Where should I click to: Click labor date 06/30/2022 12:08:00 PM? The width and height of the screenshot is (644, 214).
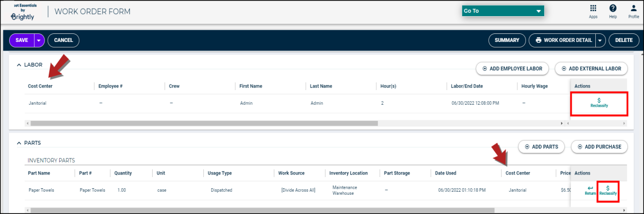(x=475, y=103)
